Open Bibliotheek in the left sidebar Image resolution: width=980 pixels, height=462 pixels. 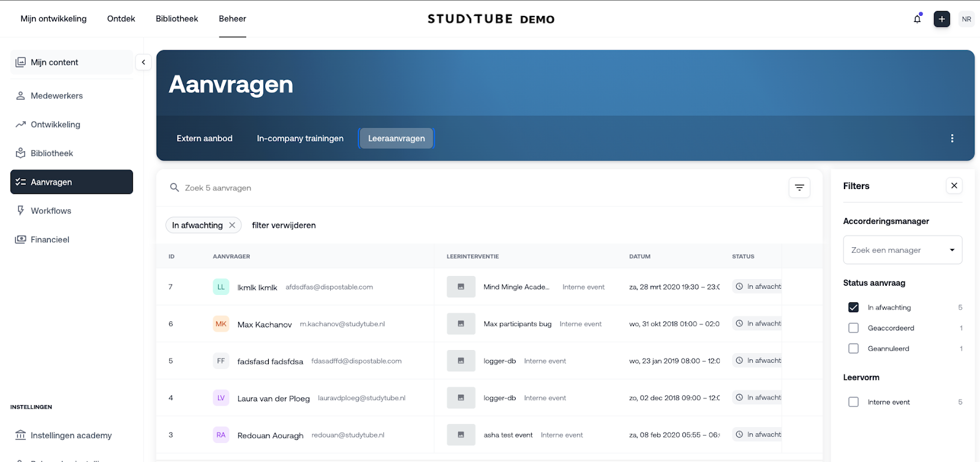[x=72, y=153]
